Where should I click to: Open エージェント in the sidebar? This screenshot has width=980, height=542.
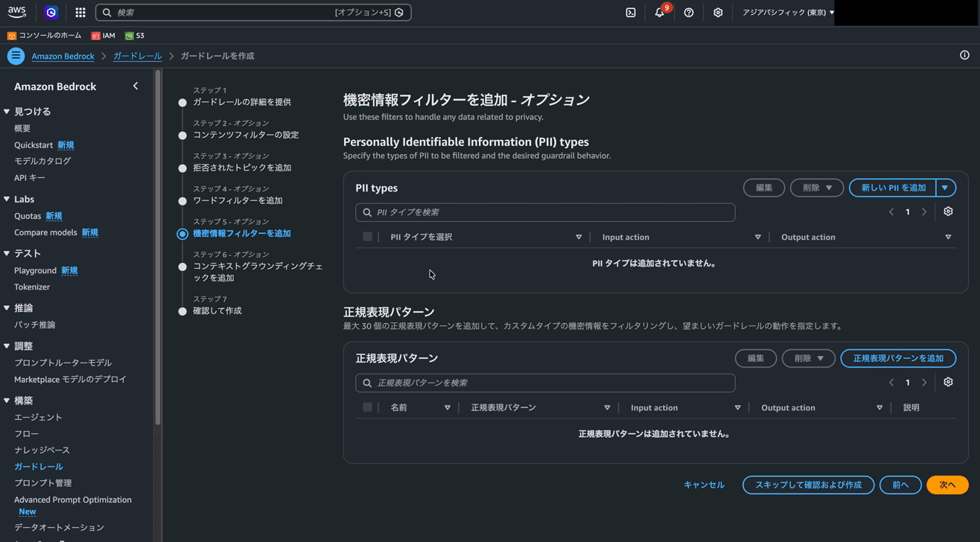(x=38, y=417)
